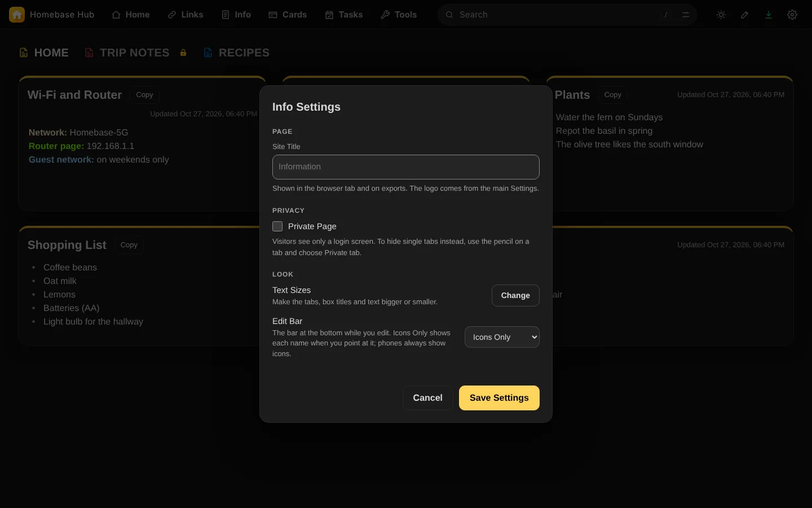
Task: Click the 'Router page:' label
Action: pos(56,146)
